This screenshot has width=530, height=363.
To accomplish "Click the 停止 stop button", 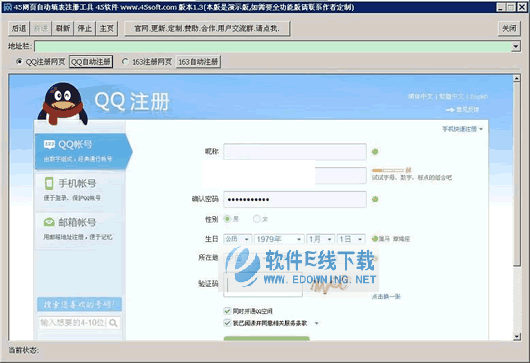I will point(85,28).
